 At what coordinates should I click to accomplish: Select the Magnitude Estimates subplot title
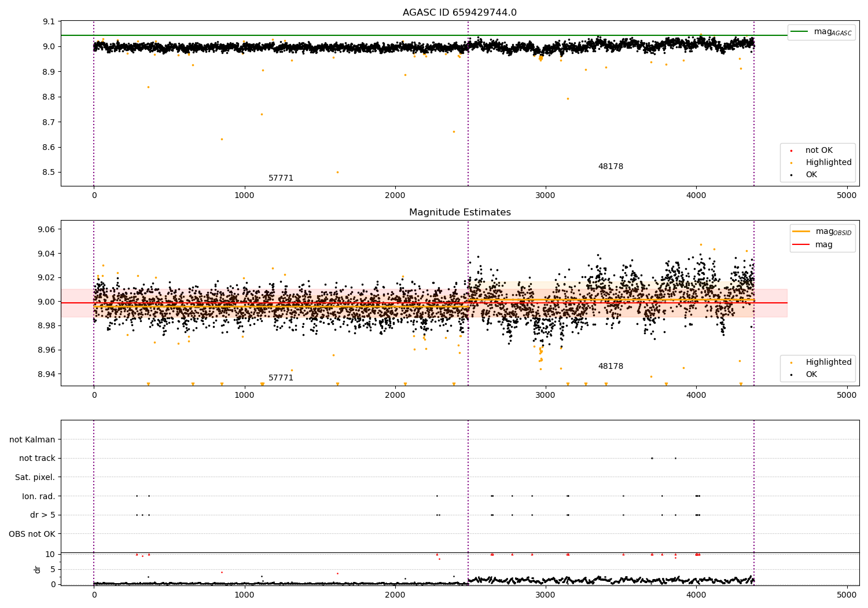pos(459,213)
